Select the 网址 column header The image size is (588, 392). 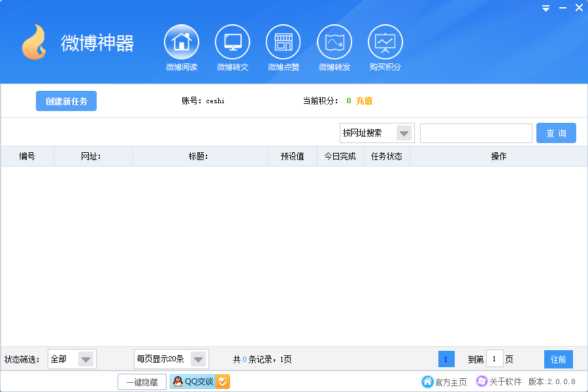[x=93, y=155]
